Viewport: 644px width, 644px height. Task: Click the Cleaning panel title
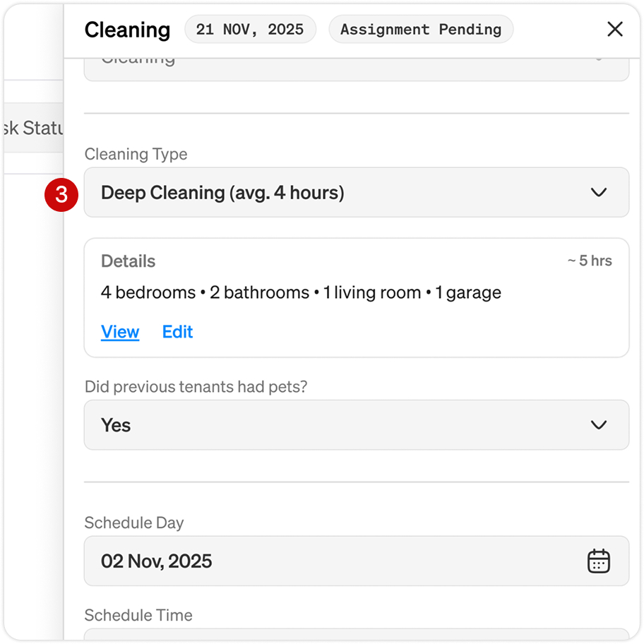127,30
